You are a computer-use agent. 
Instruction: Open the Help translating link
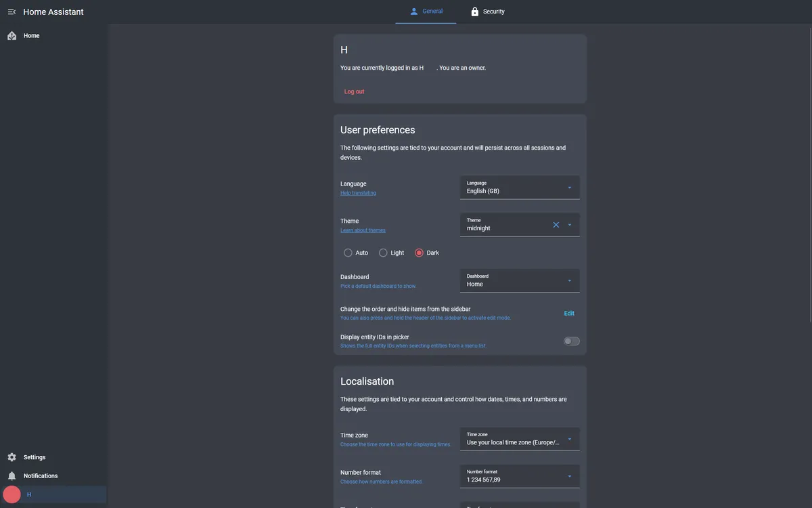coord(358,193)
